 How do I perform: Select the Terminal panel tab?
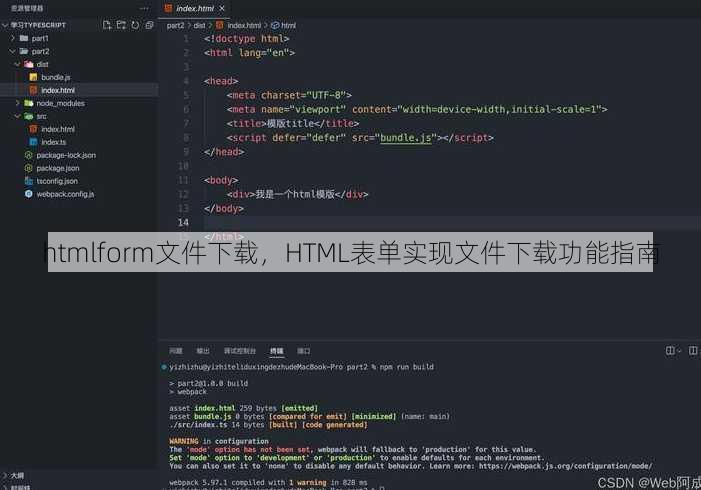[x=277, y=351]
